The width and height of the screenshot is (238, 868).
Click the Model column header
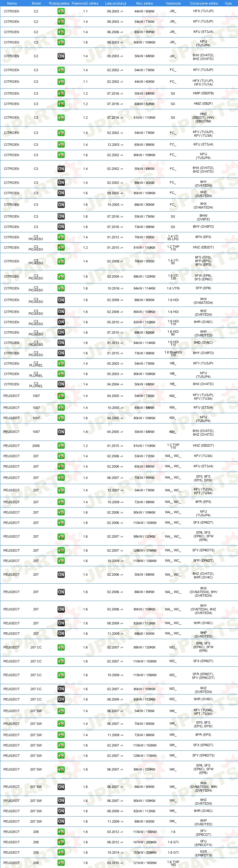[36, 3]
